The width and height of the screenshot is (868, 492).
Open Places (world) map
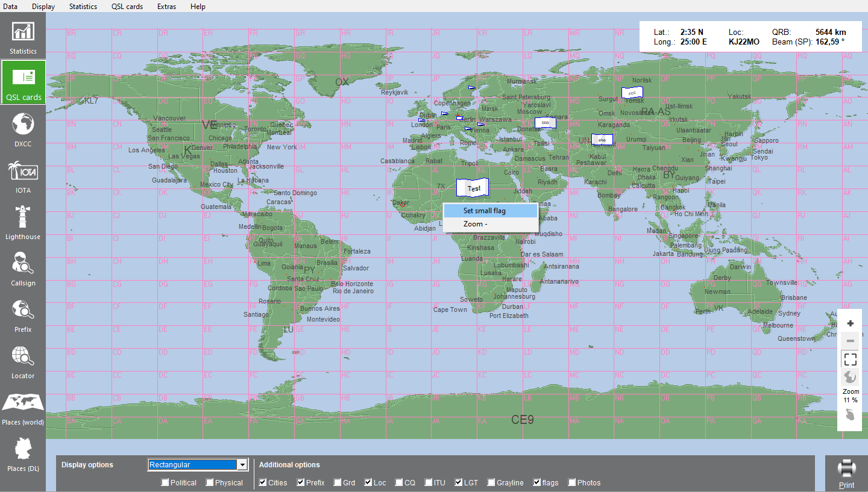(23, 408)
